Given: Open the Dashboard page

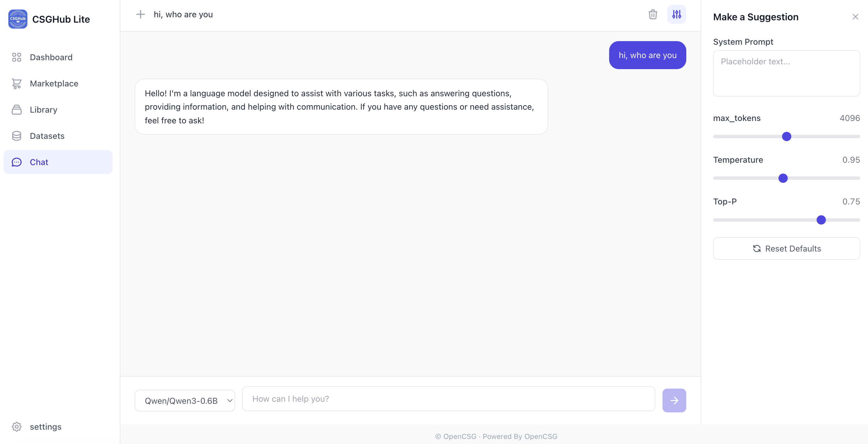Looking at the screenshot, I should coord(51,57).
